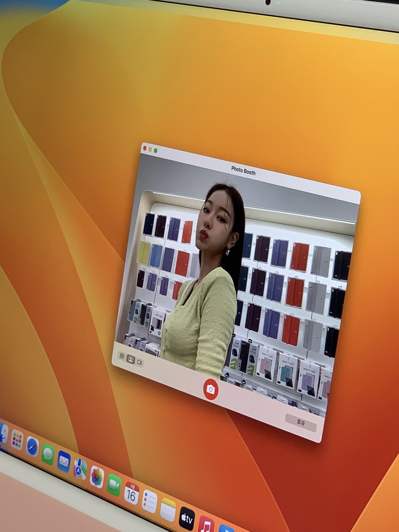Select the single still photo mode
This screenshot has height=532, width=399.
(x=131, y=359)
